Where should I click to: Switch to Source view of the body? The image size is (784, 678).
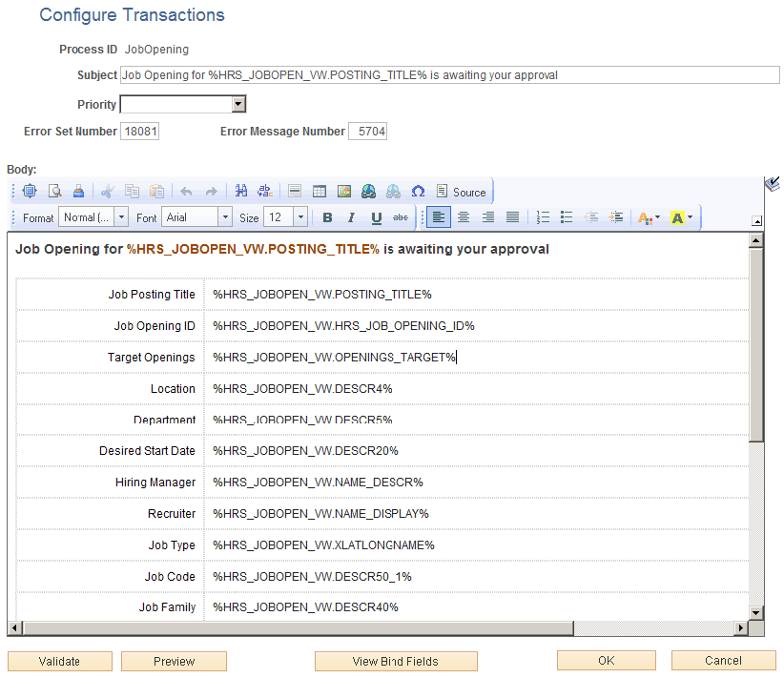[462, 191]
